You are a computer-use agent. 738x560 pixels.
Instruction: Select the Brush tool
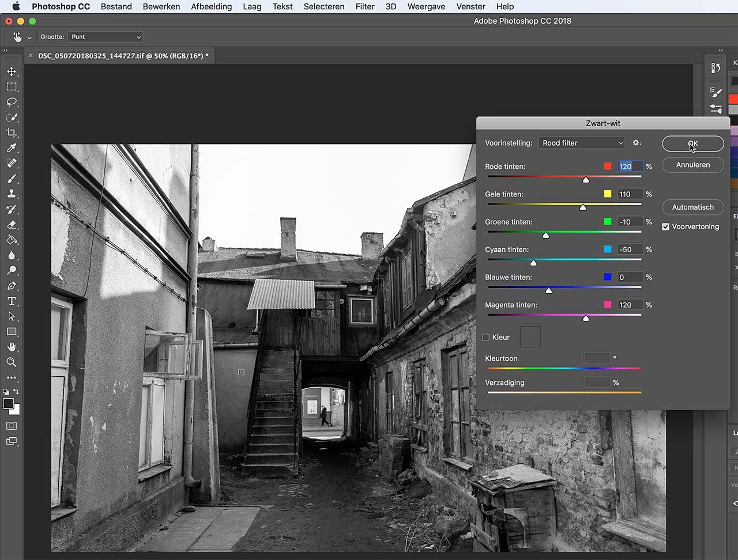tap(12, 179)
